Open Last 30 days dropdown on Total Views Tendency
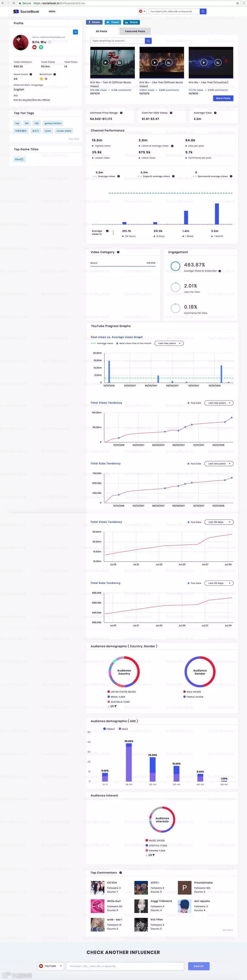 click(219, 522)
